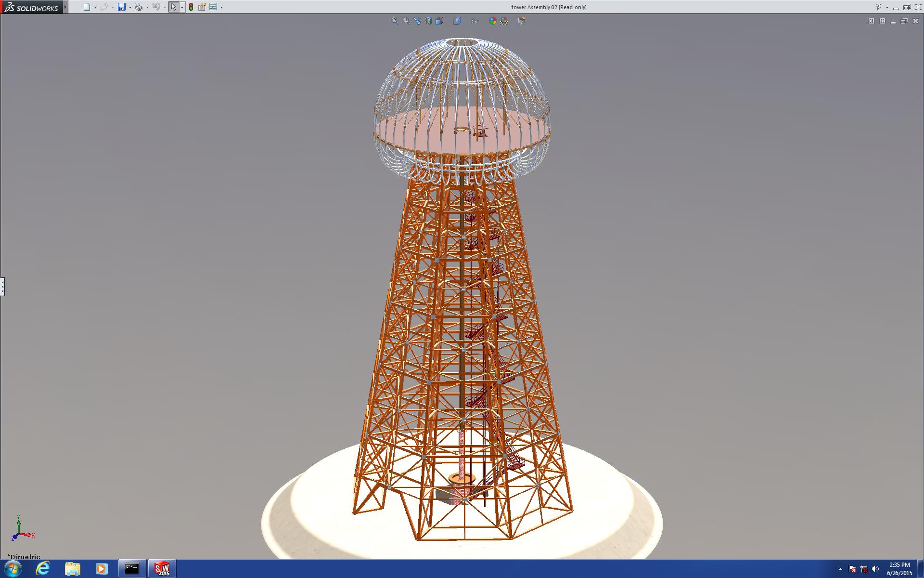Open File Properties icon in the toolbar

click(x=202, y=7)
